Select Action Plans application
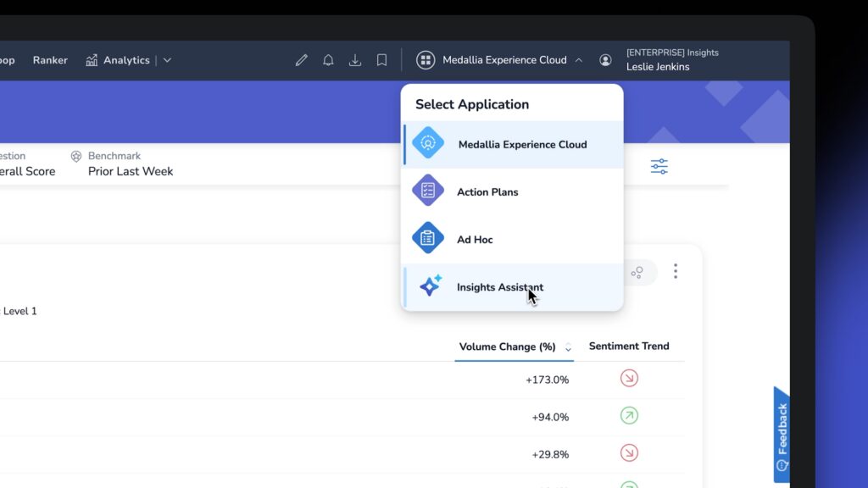 [513, 192]
